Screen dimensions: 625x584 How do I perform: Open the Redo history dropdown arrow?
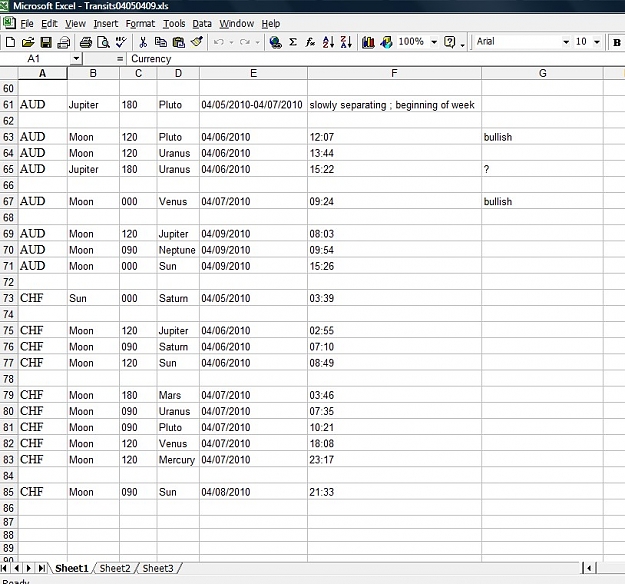pos(257,42)
